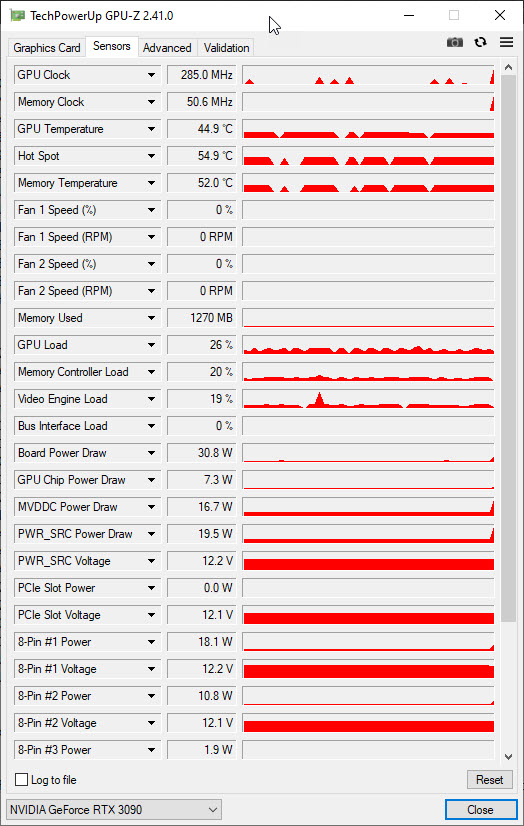Click the screenshot camera icon
The height and width of the screenshot is (826, 524).
[454, 43]
